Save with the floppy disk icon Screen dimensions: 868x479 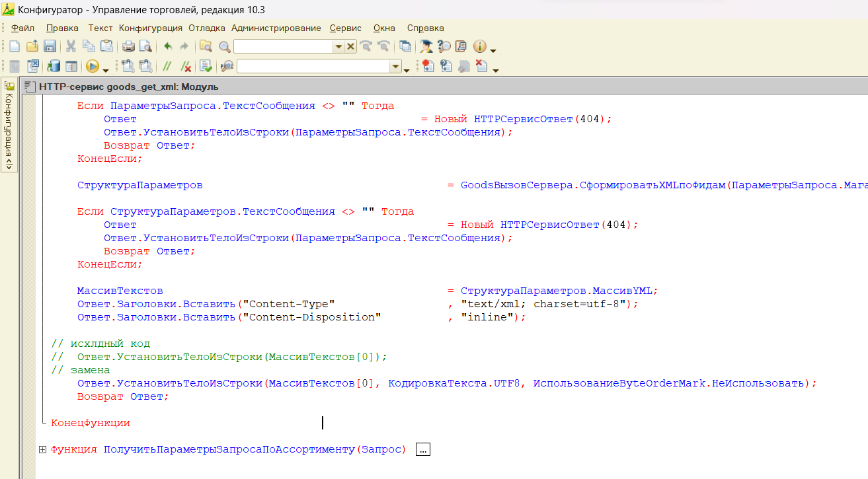(50, 46)
